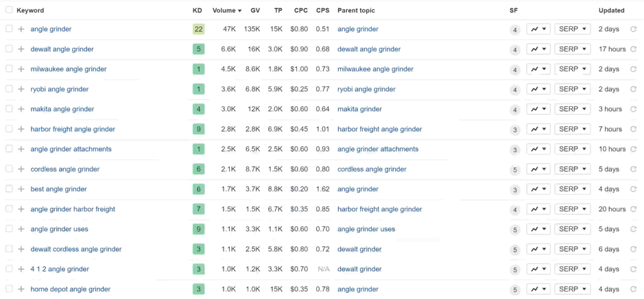Add 'makita angle grinder' with plus icon
The height and width of the screenshot is (299, 644).
click(21, 109)
